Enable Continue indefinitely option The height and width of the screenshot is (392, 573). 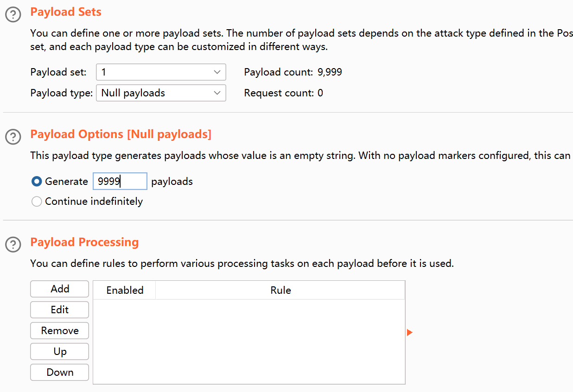[x=37, y=202]
